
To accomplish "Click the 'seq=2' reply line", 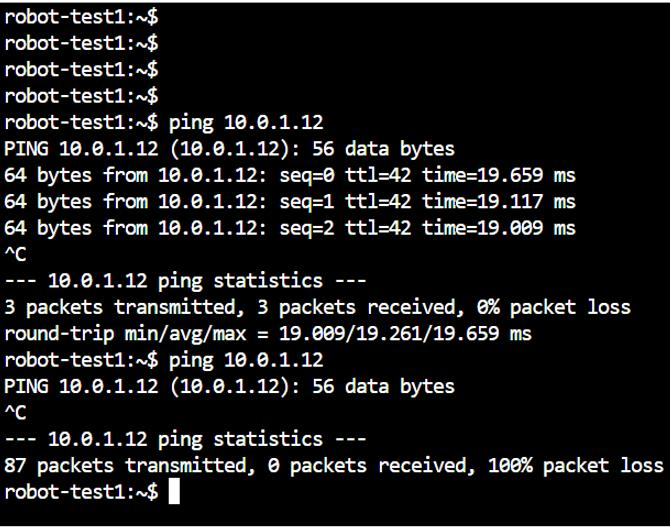I will pos(290,228).
